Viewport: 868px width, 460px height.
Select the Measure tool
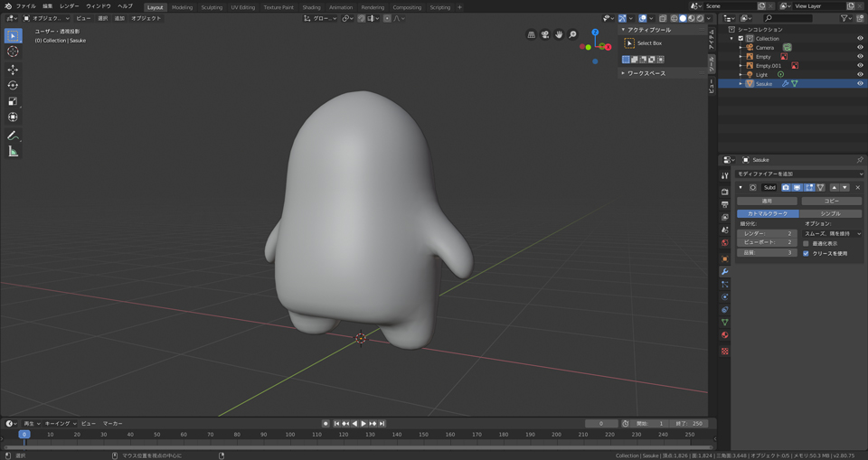tap(14, 151)
